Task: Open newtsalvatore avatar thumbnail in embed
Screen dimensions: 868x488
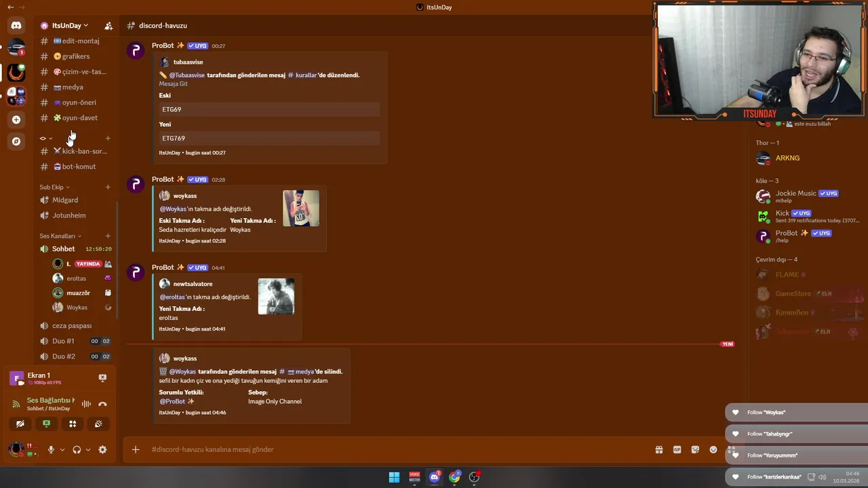Action: tap(276, 296)
